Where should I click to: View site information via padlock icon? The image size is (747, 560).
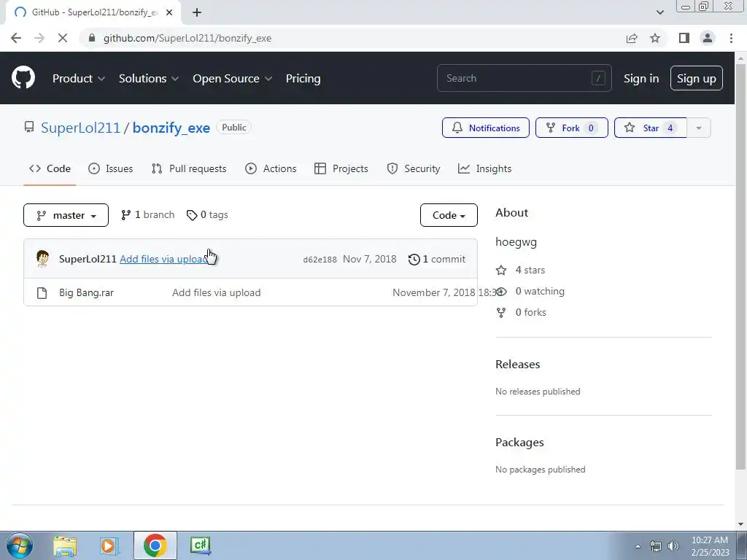(x=92, y=38)
